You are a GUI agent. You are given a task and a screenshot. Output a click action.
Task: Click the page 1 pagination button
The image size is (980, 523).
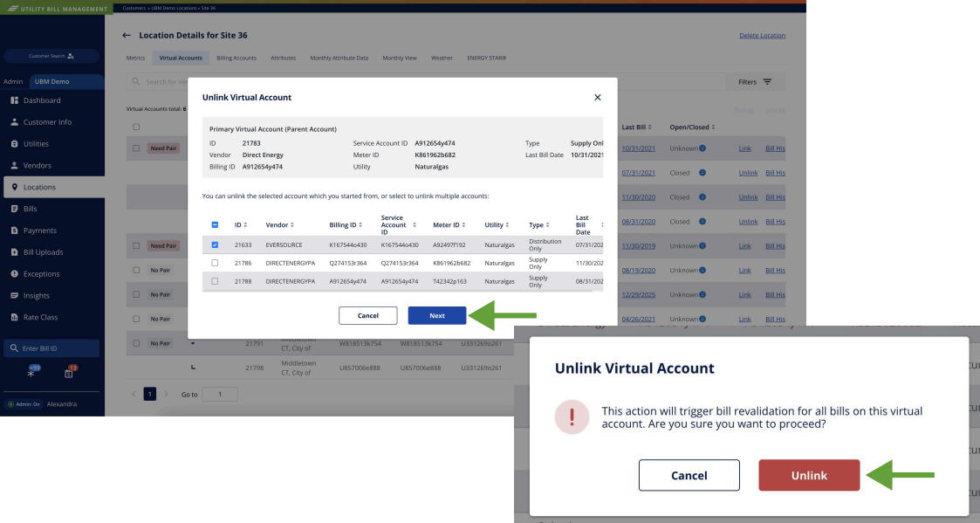pyautogui.click(x=150, y=394)
